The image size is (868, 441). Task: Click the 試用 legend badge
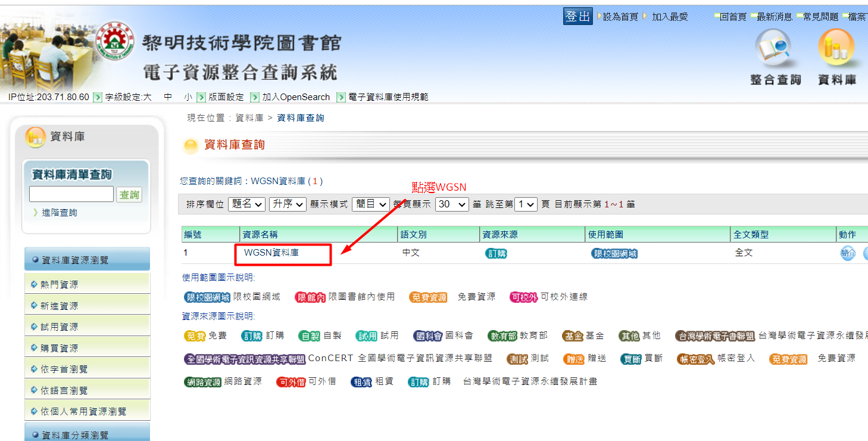(x=367, y=336)
